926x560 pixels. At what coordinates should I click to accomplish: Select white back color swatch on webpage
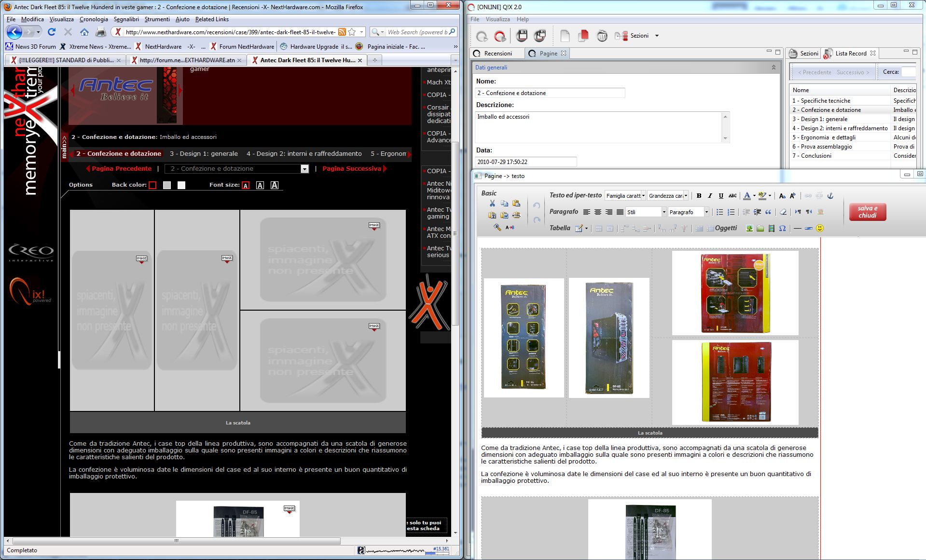click(181, 185)
